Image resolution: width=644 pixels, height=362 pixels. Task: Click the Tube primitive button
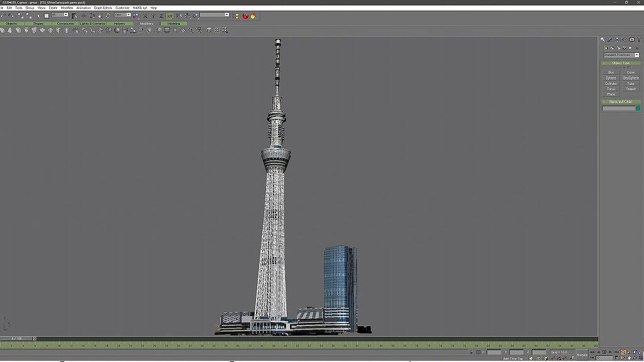pos(630,84)
